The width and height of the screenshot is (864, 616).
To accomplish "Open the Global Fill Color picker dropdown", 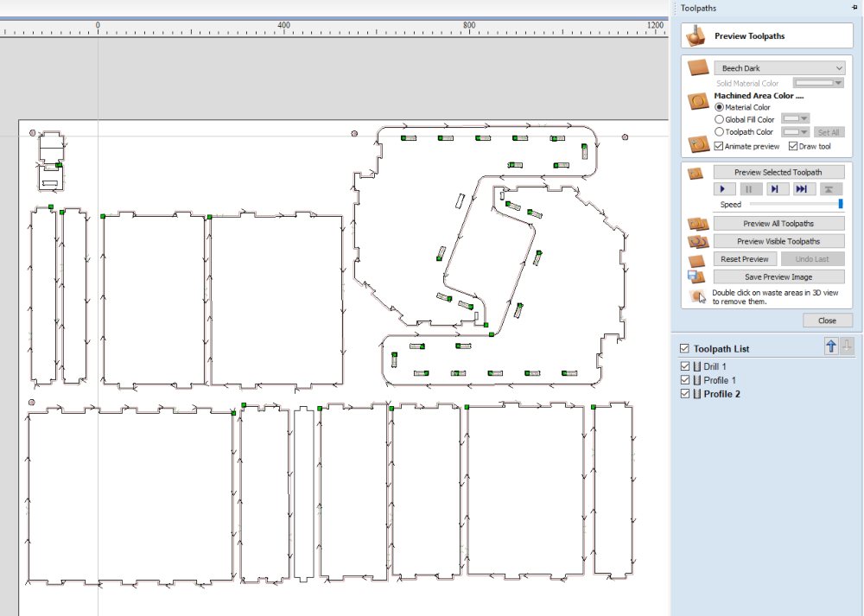I will coord(795,119).
